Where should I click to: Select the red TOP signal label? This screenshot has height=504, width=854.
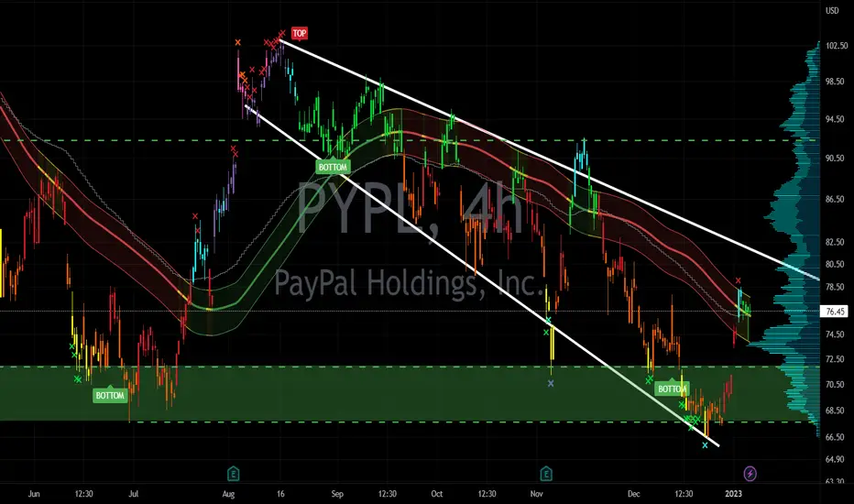299,33
